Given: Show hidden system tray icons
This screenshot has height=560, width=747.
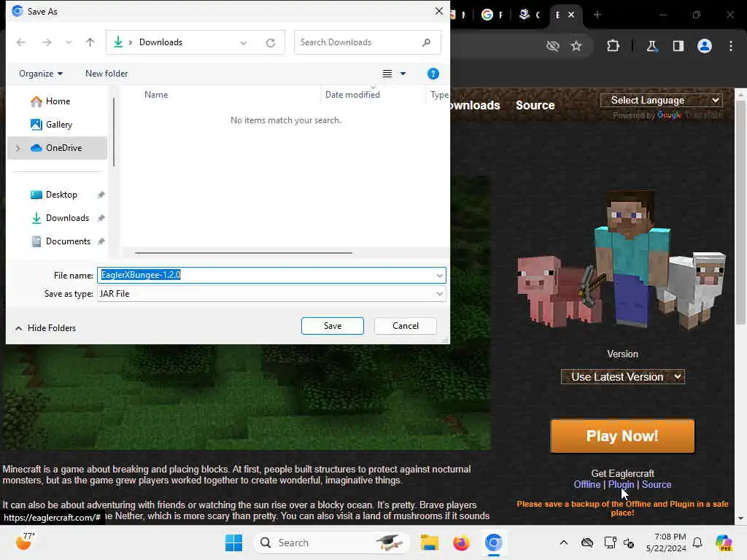Looking at the screenshot, I should (x=564, y=542).
